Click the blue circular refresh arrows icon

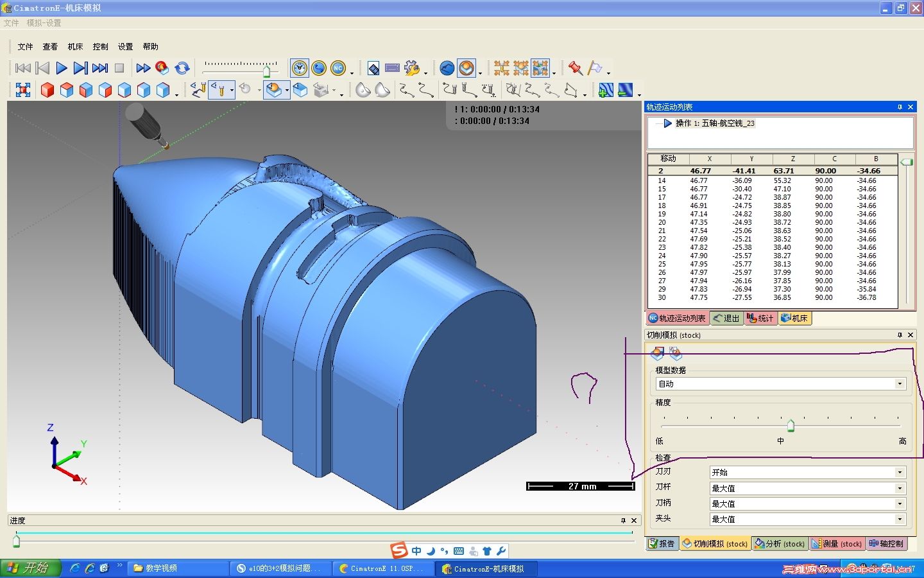tap(182, 68)
